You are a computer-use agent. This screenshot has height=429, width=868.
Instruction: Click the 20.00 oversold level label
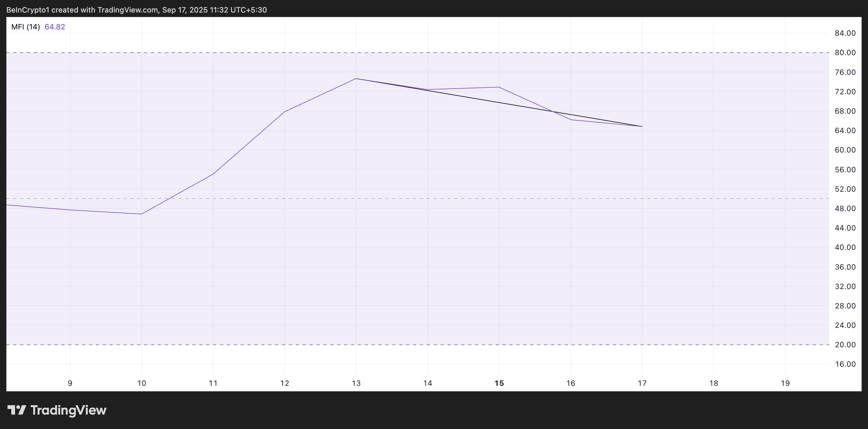845,344
